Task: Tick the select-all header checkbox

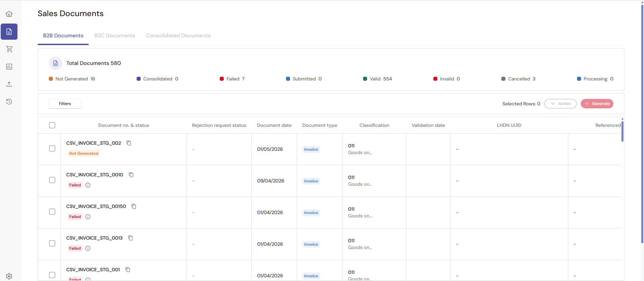Action: [x=52, y=125]
